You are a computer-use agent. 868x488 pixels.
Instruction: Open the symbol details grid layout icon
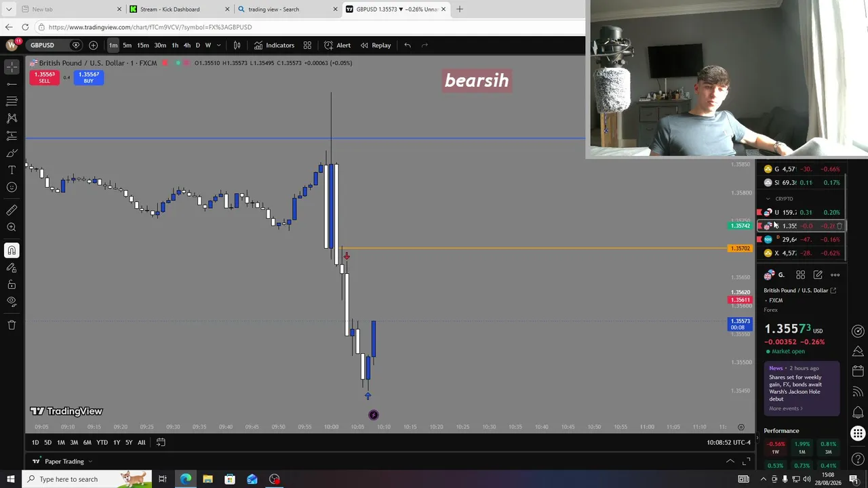[x=801, y=275]
